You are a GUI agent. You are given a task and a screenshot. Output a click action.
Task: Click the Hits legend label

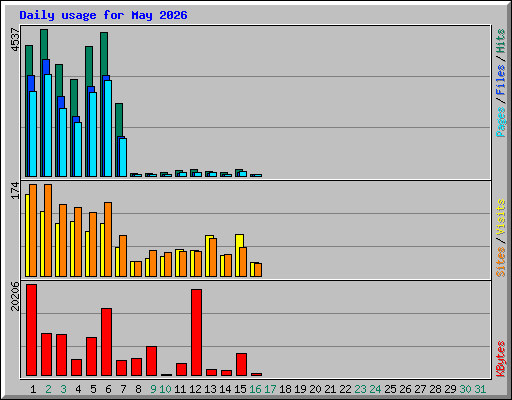(x=500, y=41)
